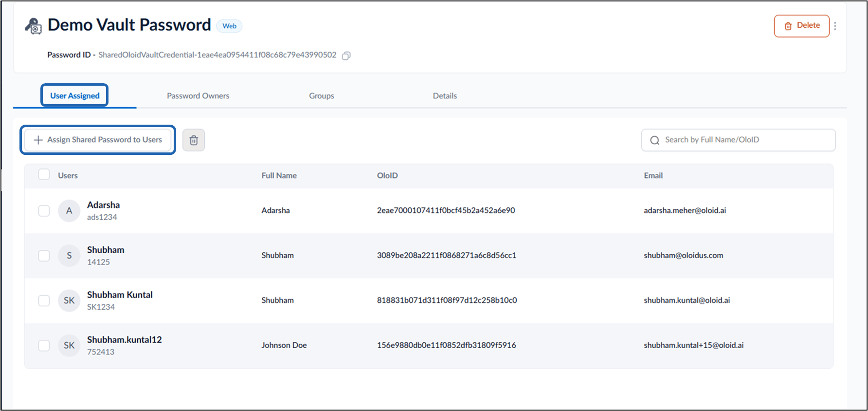Click email shubham@oloidus.com
This screenshot has height=411, width=868.
tap(683, 255)
